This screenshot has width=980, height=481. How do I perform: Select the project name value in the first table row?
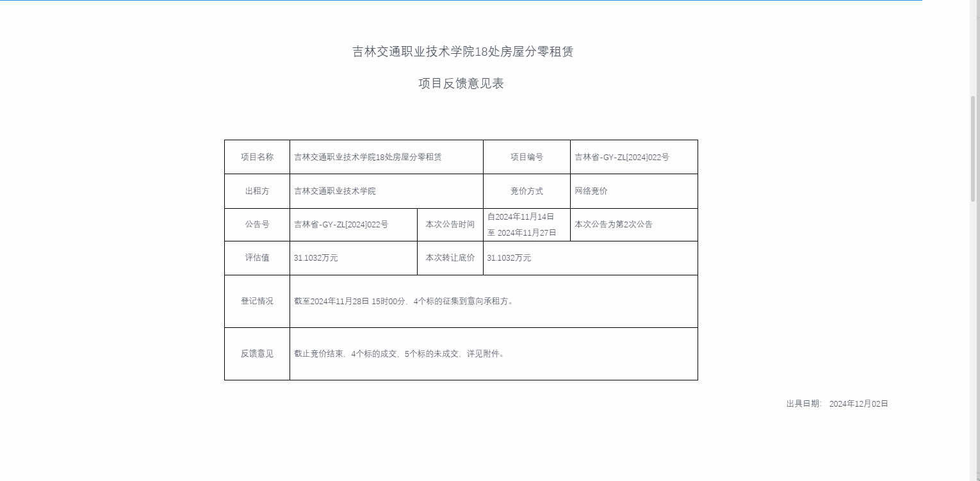point(368,157)
